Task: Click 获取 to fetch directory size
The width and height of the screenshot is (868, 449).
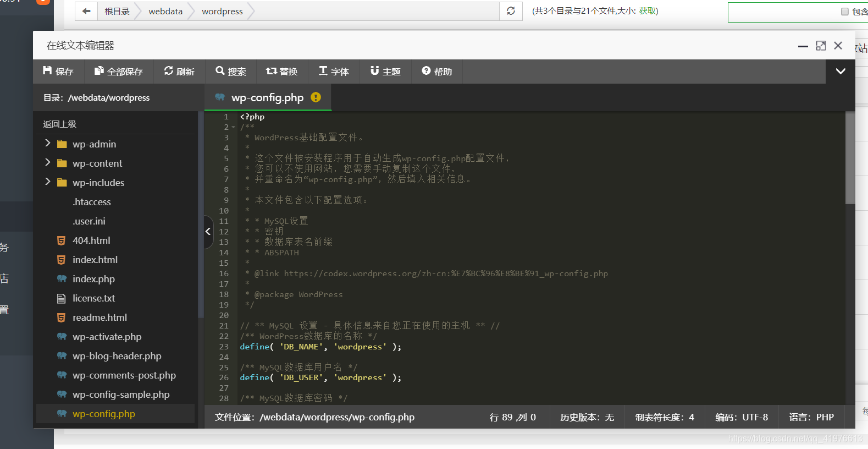Action: (647, 11)
